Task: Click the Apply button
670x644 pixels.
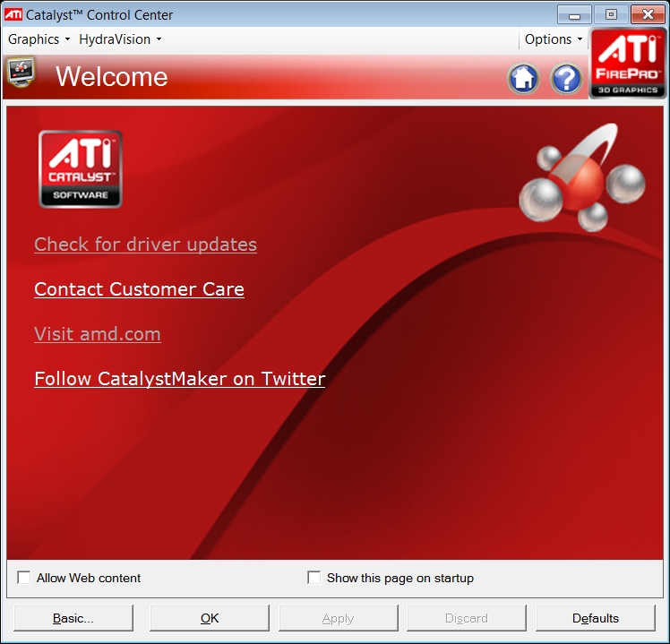Action: point(338,618)
